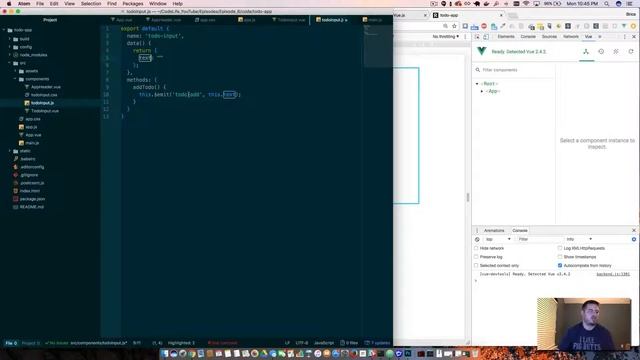Click the green Vue extension icon in Chrome toolbar
Viewport: 640px width, 360px height.
click(624, 26)
